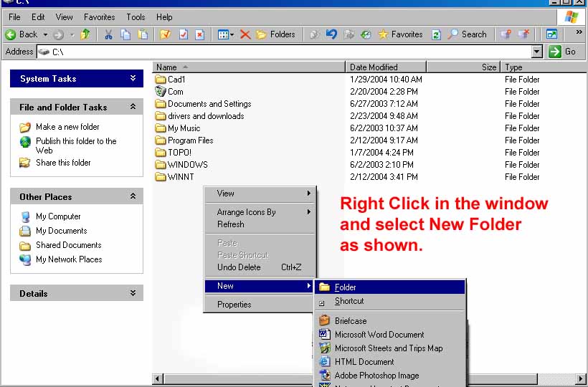
Task: Open the Search tool in toolbar
Action: click(x=467, y=34)
